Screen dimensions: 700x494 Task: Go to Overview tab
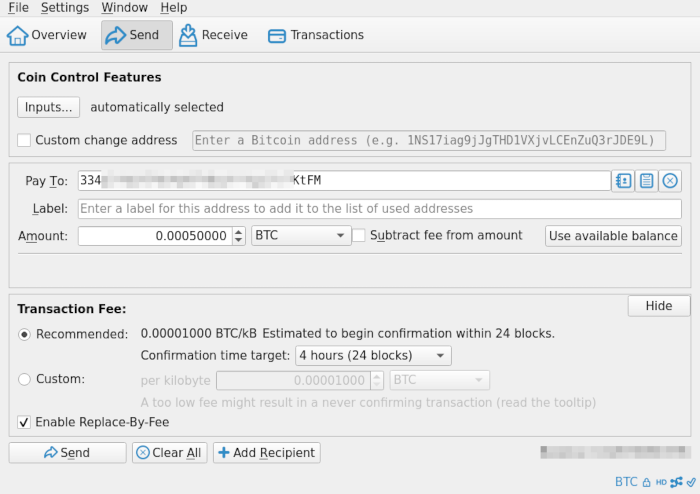coord(47,35)
